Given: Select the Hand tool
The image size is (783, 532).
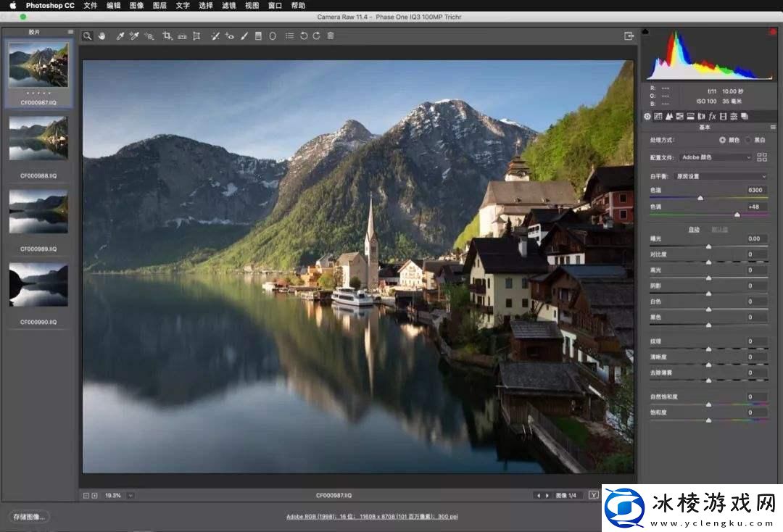Looking at the screenshot, I should [102, 36].
